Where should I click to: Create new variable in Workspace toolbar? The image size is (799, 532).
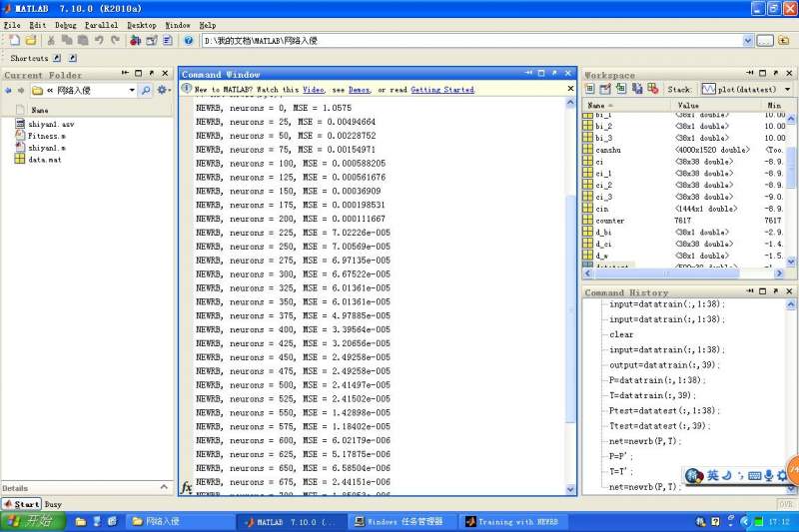tap(589, 89)
